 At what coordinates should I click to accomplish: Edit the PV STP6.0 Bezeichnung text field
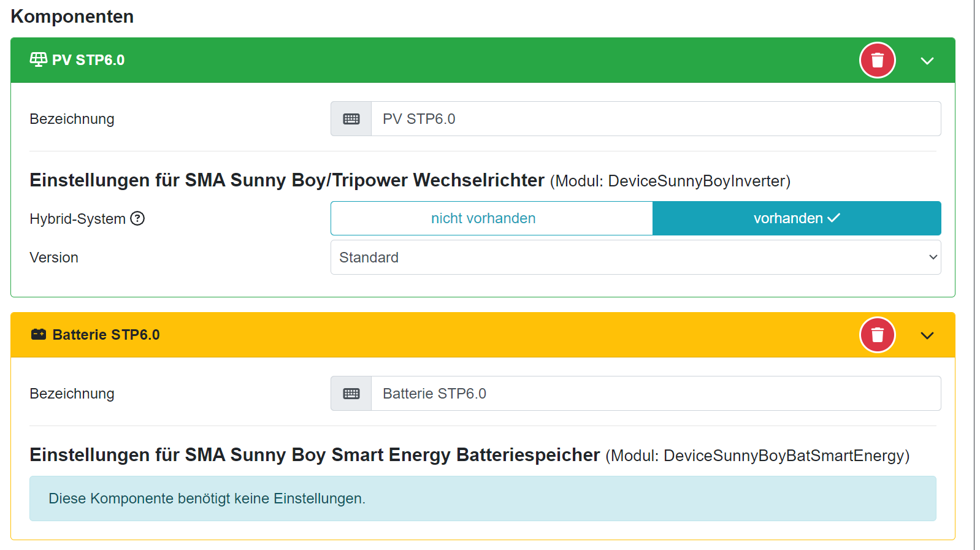(x=655, y=119)
